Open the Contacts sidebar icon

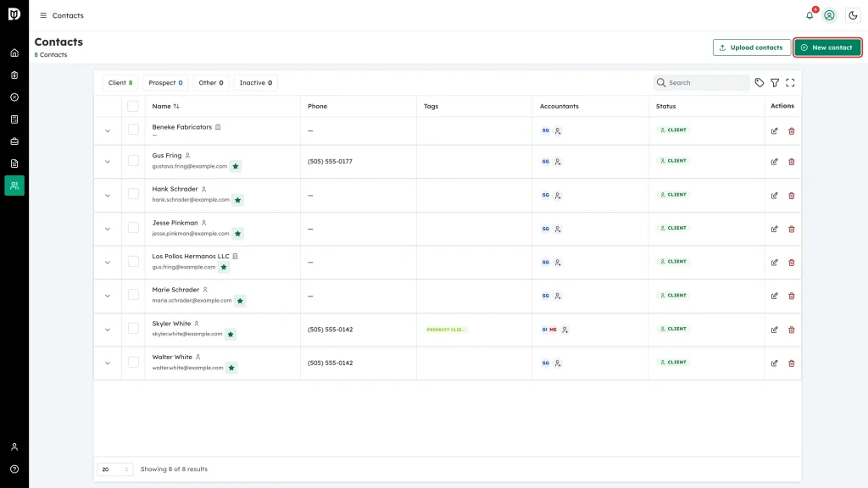point(14,186)
